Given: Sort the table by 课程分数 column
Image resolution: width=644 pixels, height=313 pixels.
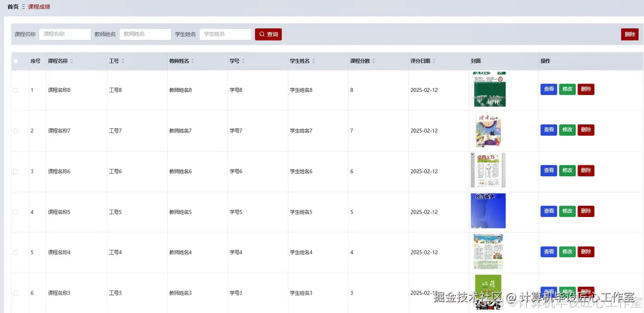Looking at the screenshot, I should pos(373,60).
